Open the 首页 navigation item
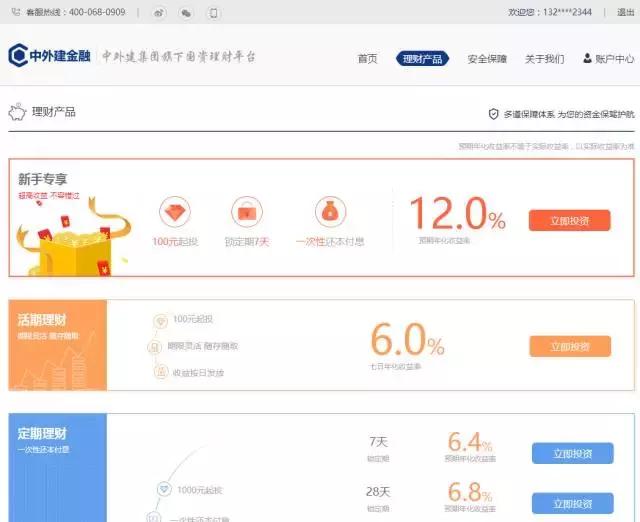The width and height of the screenshot is (640, 522). click(x=367, y=59)
